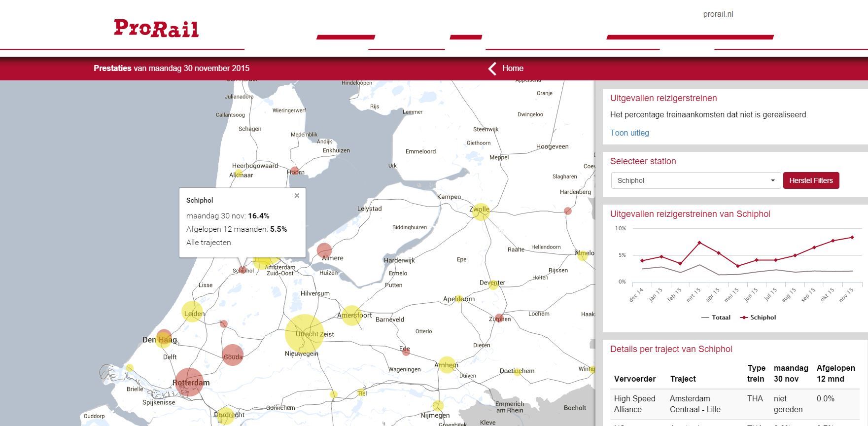Viewport: 868px width, 426px height.
Task: Open the station selection dropdown
Action: (695, 180)
